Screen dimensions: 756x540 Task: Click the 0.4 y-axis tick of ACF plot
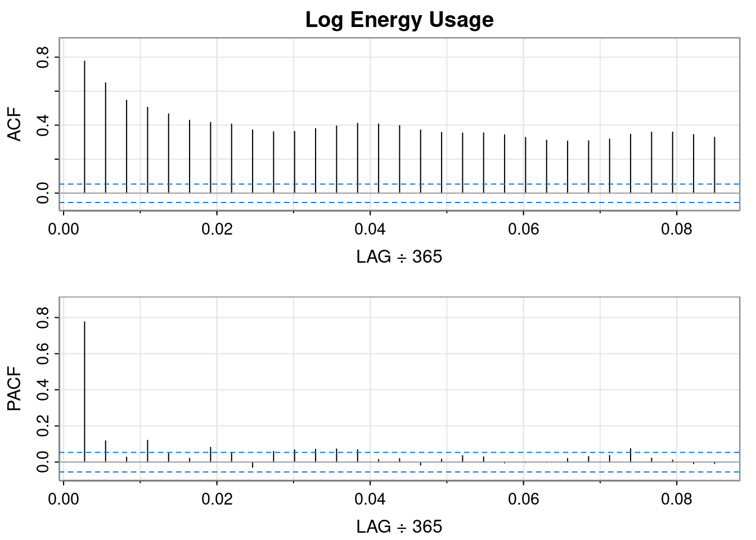pos(43,125)
